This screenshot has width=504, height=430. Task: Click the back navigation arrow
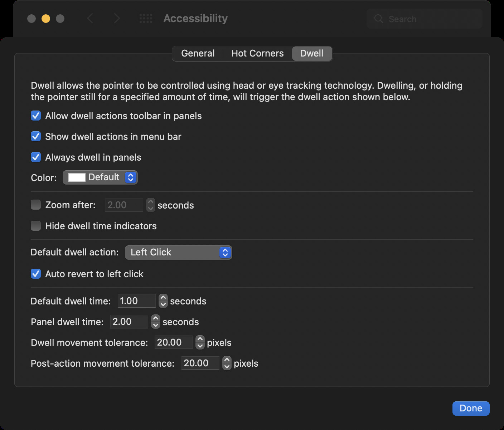(x=90, y=18)
